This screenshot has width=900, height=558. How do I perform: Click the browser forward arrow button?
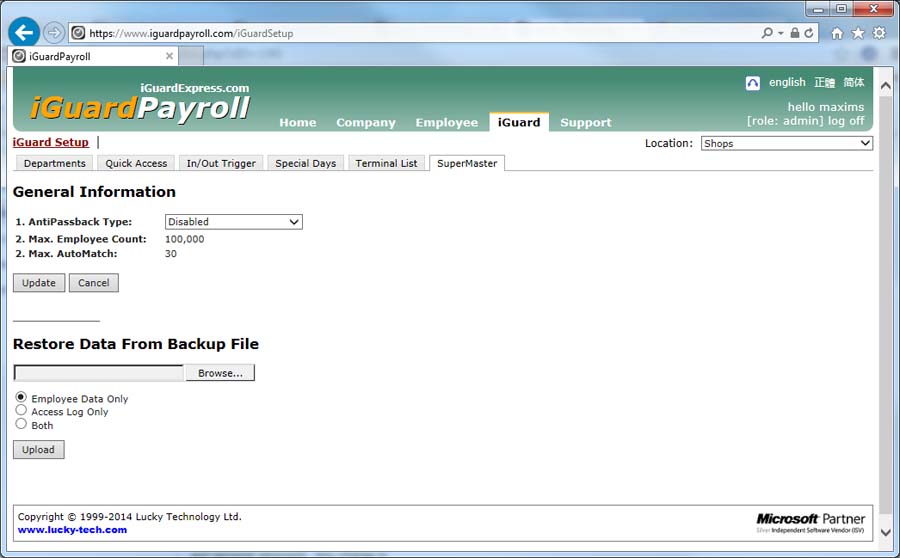[x=54, y=33]
